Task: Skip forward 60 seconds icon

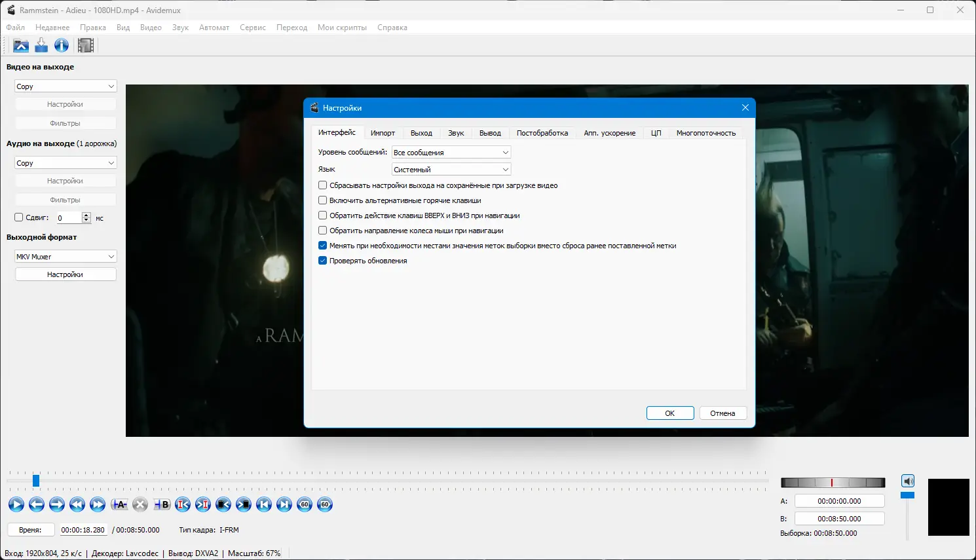Action: pyautogui.click(x=325, y=504)
